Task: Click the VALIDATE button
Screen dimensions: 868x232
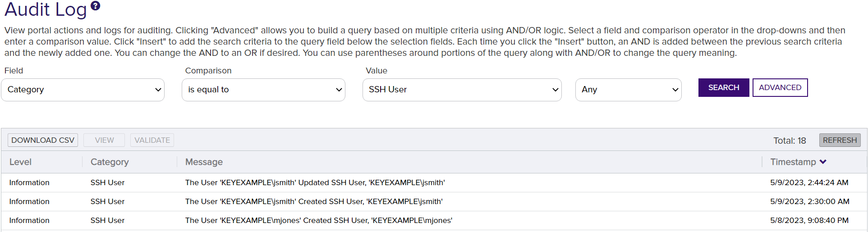Action: [x=152, y=140]
